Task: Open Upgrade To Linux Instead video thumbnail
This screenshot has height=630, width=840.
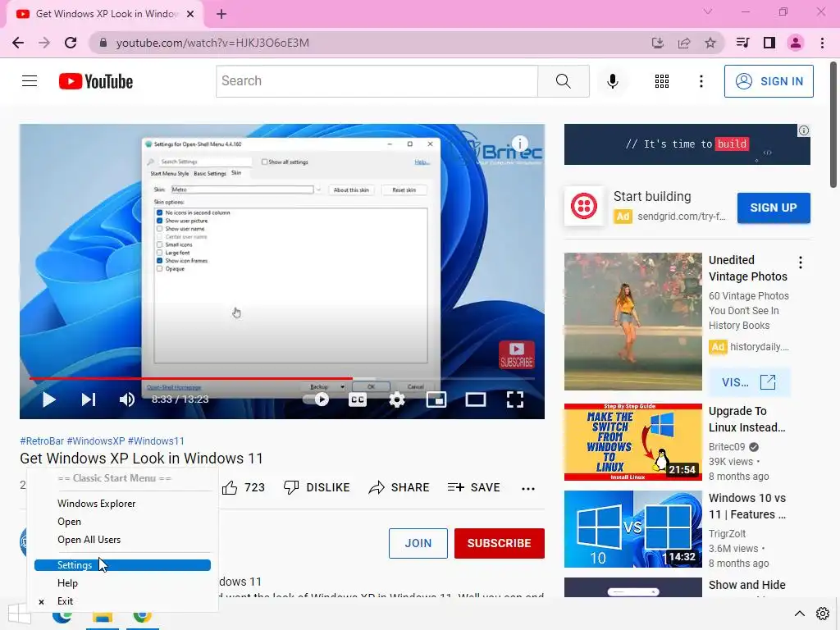Action: [632, 442]
